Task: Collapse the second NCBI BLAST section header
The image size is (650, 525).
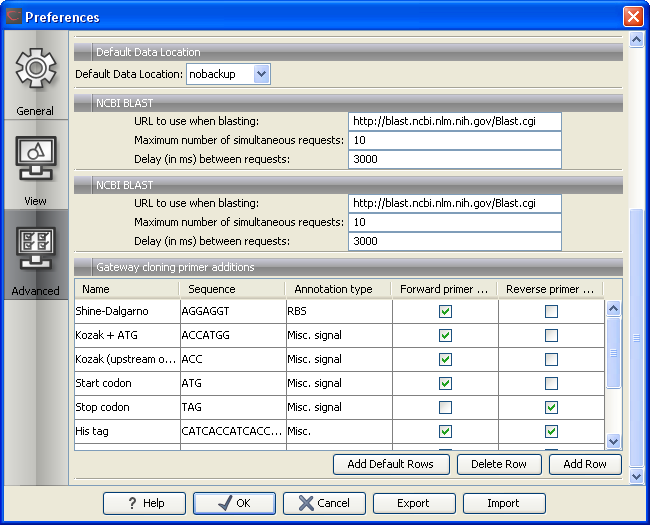Action: click(x=348, y=185)
